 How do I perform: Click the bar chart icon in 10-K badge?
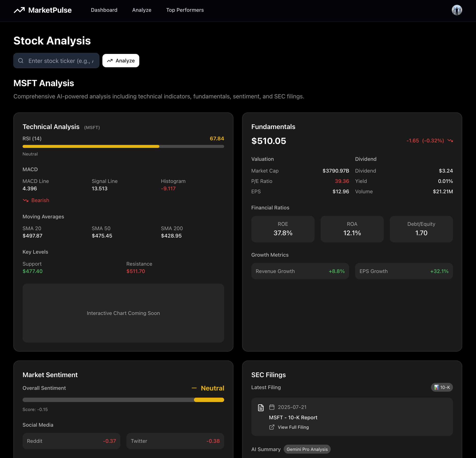point(436,388)
